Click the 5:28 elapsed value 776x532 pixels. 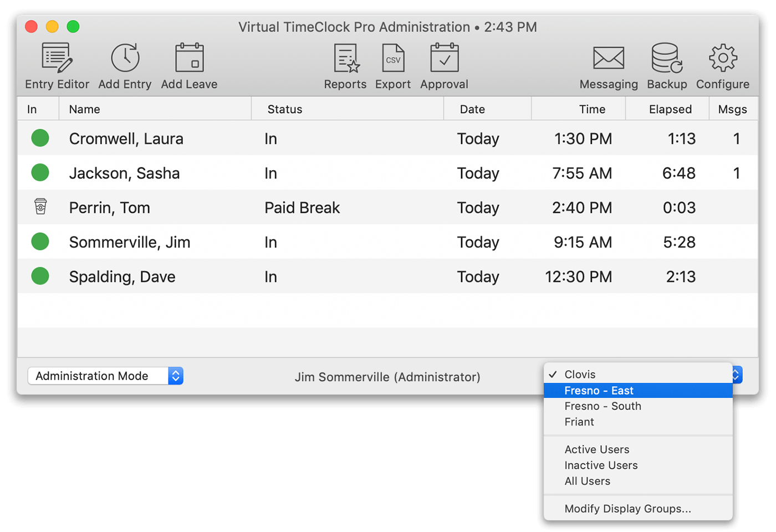tap(679, 242)
